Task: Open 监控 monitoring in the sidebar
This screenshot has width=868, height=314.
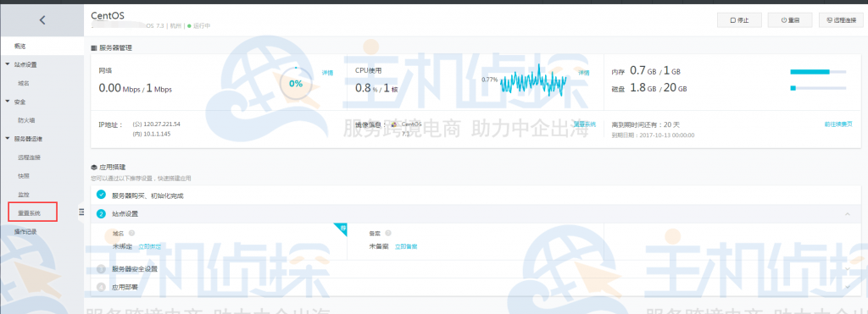Action: (23, 195)
